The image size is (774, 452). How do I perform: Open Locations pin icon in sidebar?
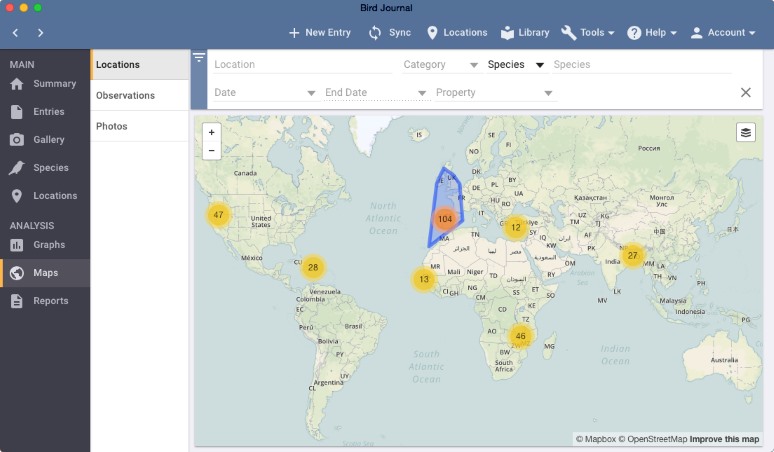coord(17,196)
